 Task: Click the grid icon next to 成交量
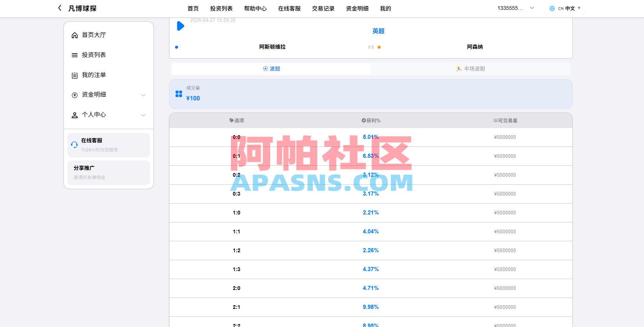tap(179, 94)
